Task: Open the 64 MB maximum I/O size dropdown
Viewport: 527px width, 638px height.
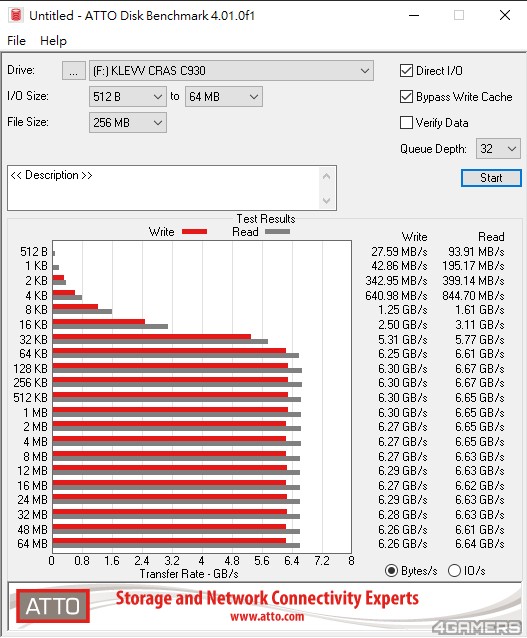Action: 224,97
